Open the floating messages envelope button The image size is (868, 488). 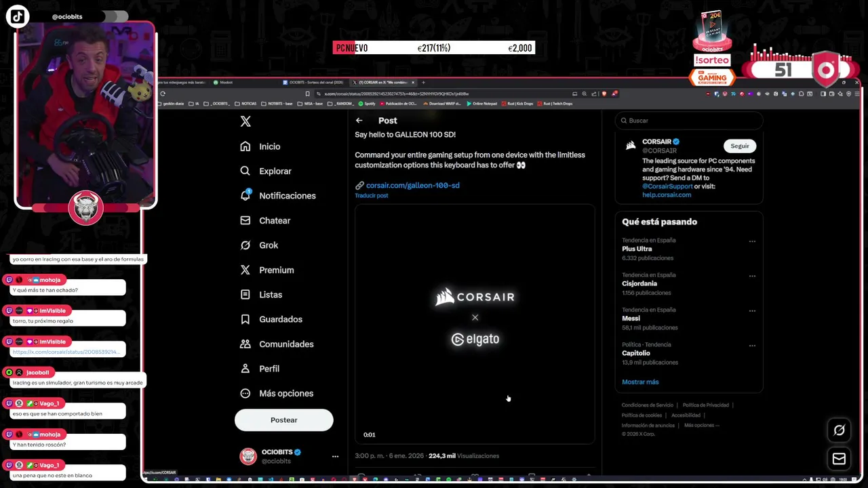tap(839, 459)
